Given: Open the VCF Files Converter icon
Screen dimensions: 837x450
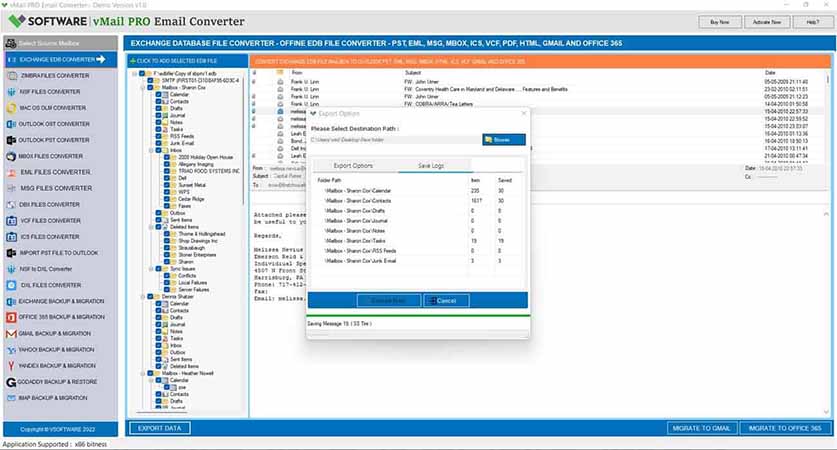Looking at the screenshot, I should tap(12, 220).
